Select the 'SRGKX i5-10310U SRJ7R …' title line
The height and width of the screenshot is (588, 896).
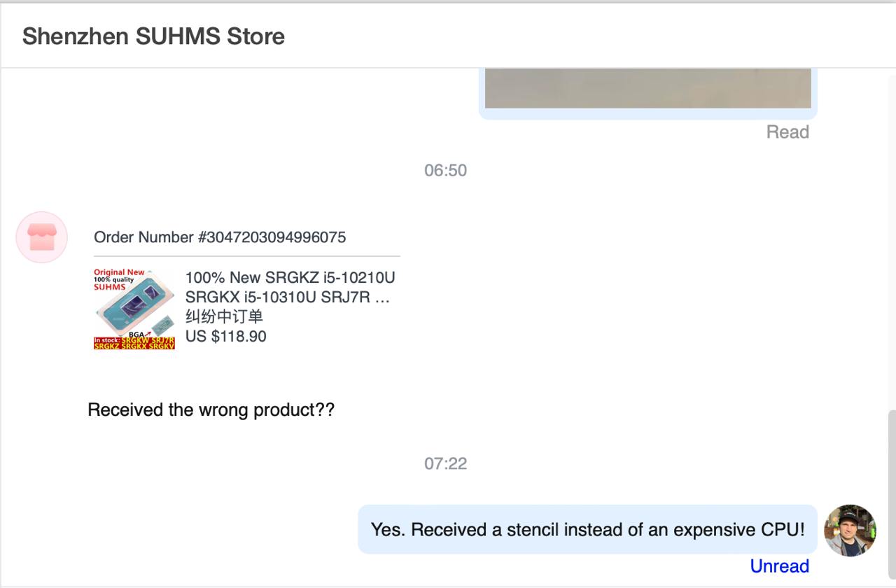pyautogui.click(x=287, y=297)
